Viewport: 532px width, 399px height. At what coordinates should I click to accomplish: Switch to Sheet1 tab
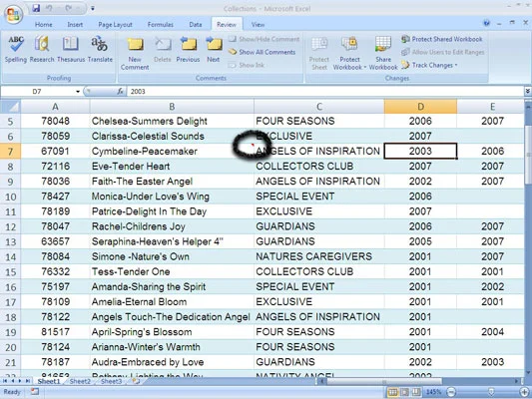(x=49, y=381)
